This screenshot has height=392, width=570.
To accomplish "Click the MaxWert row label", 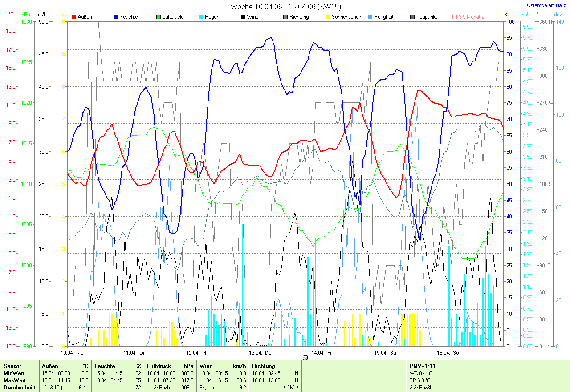I will click(14, 380).
